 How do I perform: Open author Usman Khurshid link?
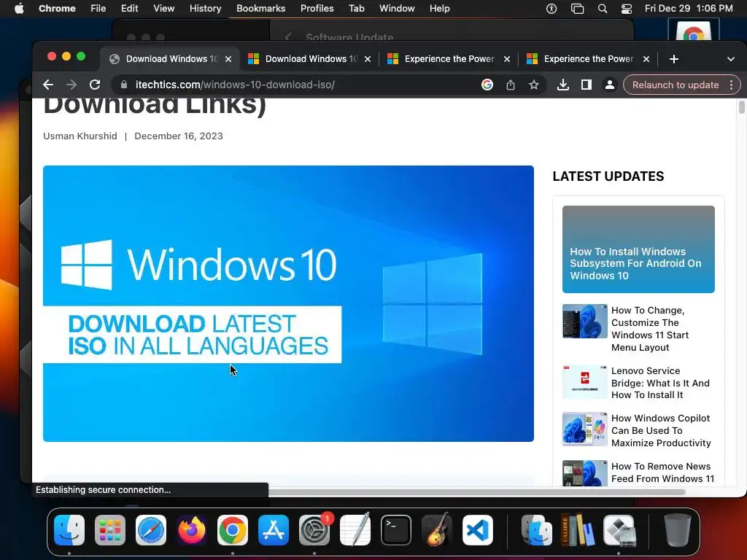(80, 136)
